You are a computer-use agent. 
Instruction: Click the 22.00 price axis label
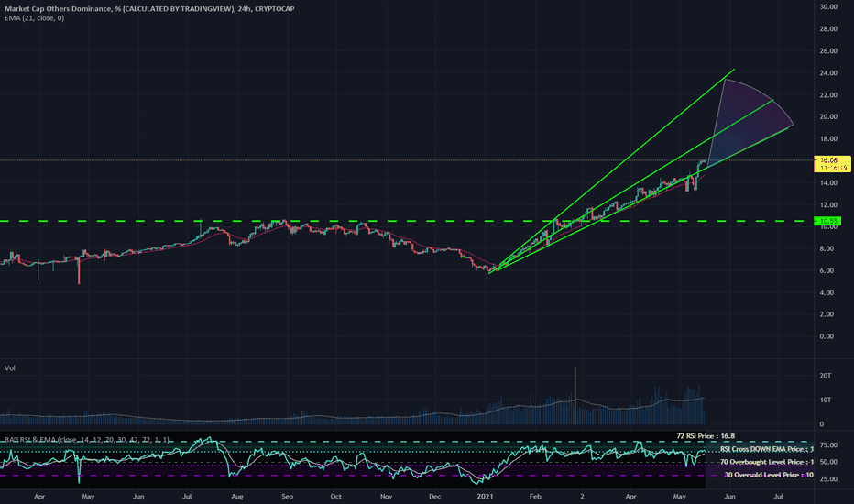(827, 94)
